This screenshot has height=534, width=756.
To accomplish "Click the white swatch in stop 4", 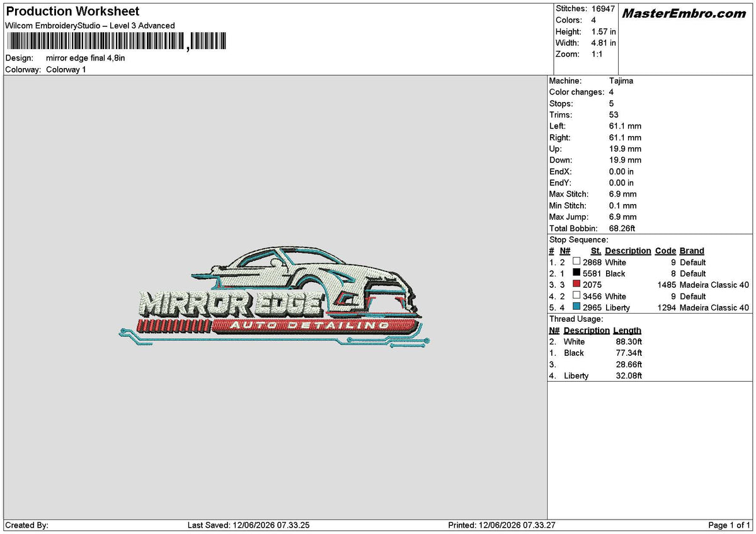I will tap(576, 296).
